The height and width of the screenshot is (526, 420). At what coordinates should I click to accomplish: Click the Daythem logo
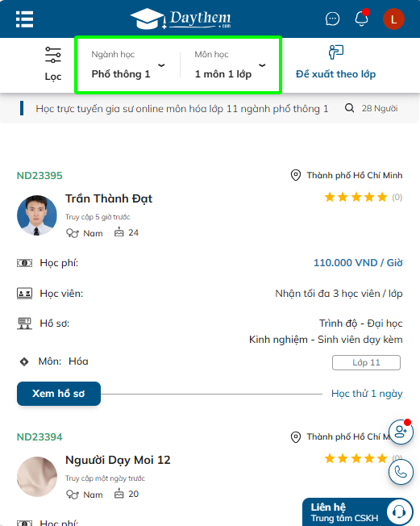[181, 19]
